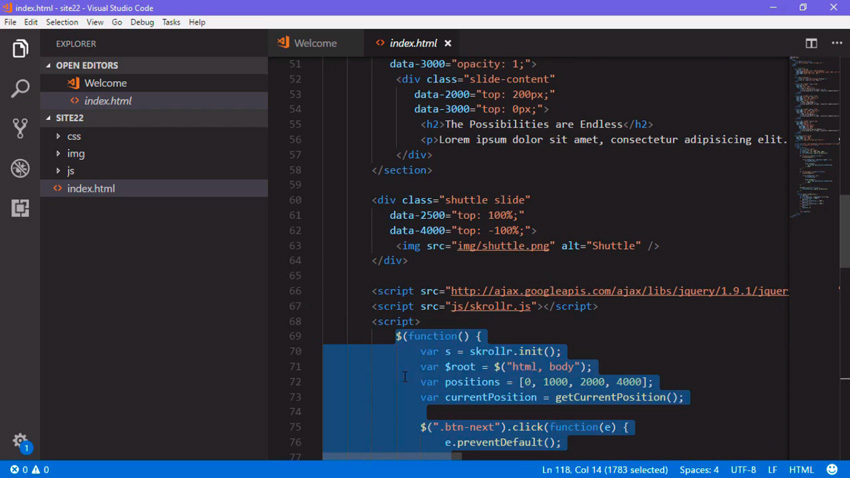This screenshot has width=850, height=478.
Task: Click the feedback smiley in status bar
Action: tap(832, 469)
